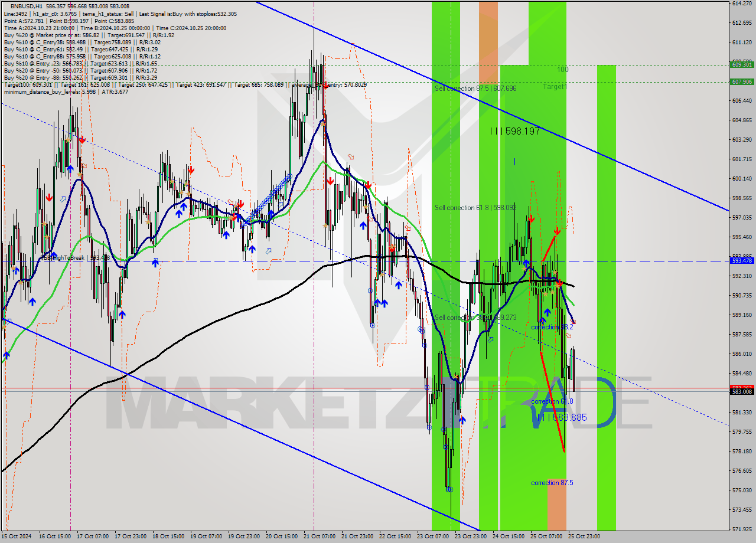
Task: Click the green 609.301 price tag
Action: pyautogui.click(x=742, y=64)
